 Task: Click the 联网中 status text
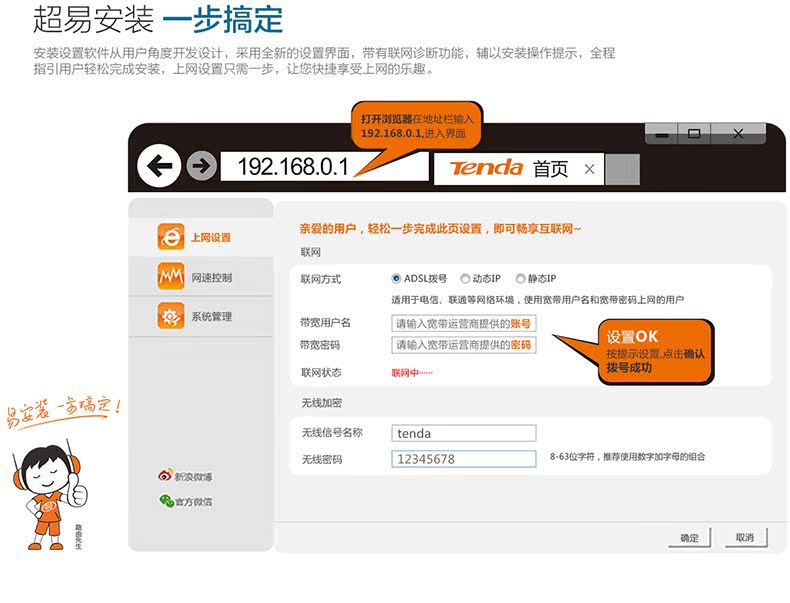[412, 373]
